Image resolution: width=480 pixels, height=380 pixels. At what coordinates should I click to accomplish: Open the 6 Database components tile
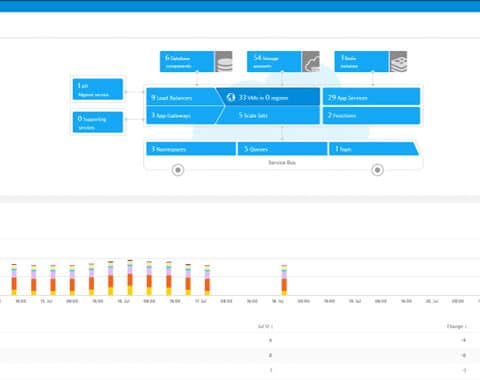(187, 61)
